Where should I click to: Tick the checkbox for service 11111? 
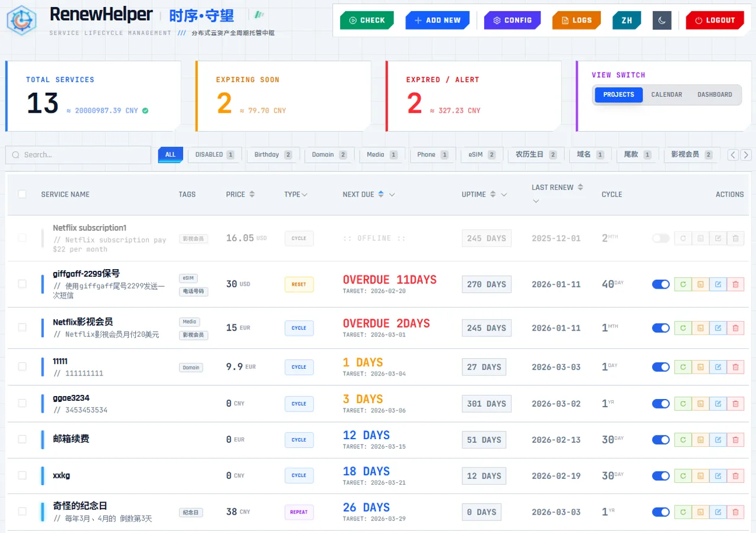(22, 367)
